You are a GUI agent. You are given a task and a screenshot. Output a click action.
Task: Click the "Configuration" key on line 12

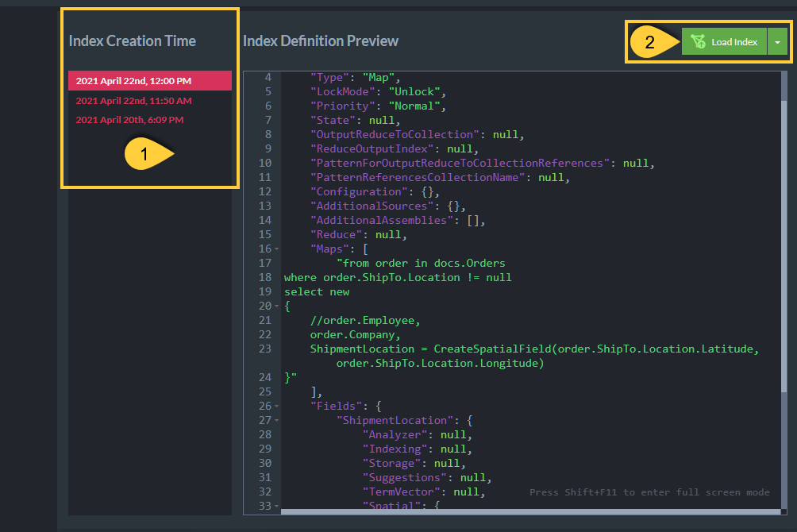tap(360, 191)
